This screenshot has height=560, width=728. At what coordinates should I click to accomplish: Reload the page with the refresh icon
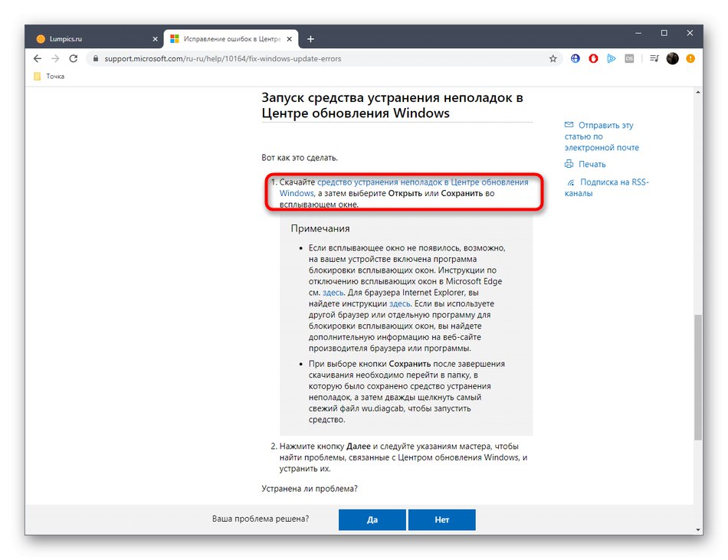coord(74,58)
